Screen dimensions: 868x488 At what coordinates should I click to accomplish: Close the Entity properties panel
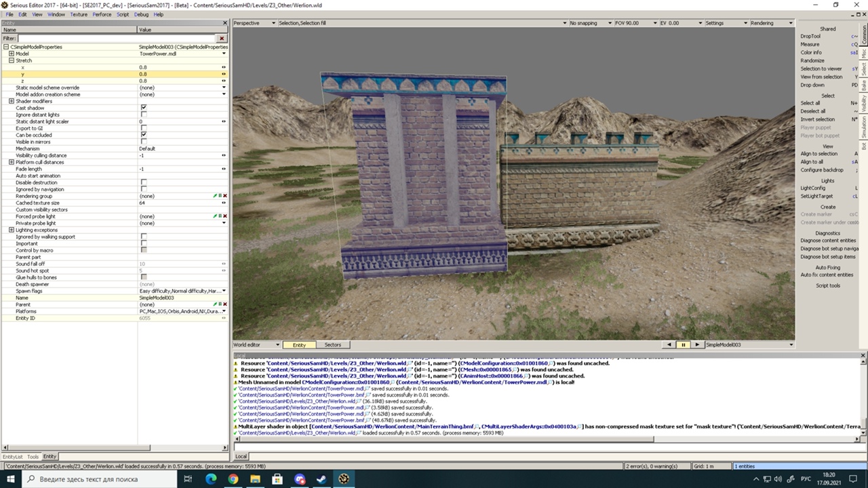(226, 23)
